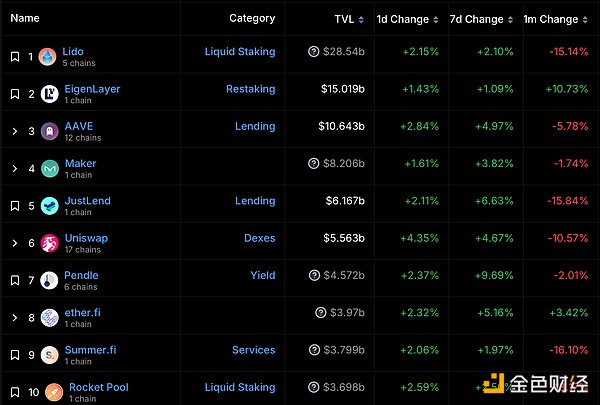The width and height of the screenshot is (600, 405).
Task: Toggle the bookmark for EigenLayer
Action: [15, 94]
